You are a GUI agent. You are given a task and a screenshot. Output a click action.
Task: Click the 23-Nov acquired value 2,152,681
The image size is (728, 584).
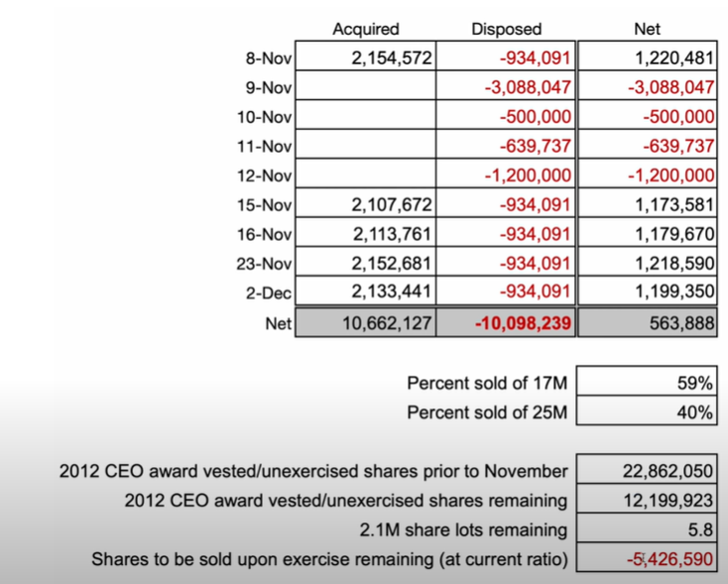click(365, 264)
